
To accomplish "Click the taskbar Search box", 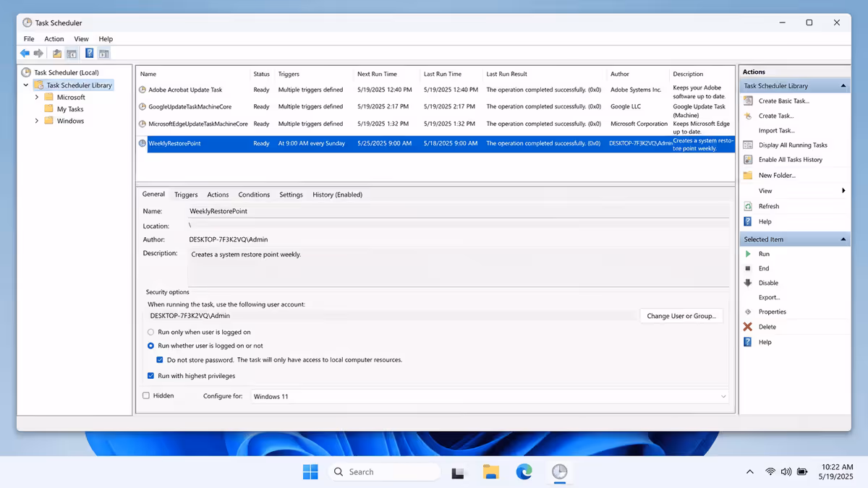I will 384,472.
